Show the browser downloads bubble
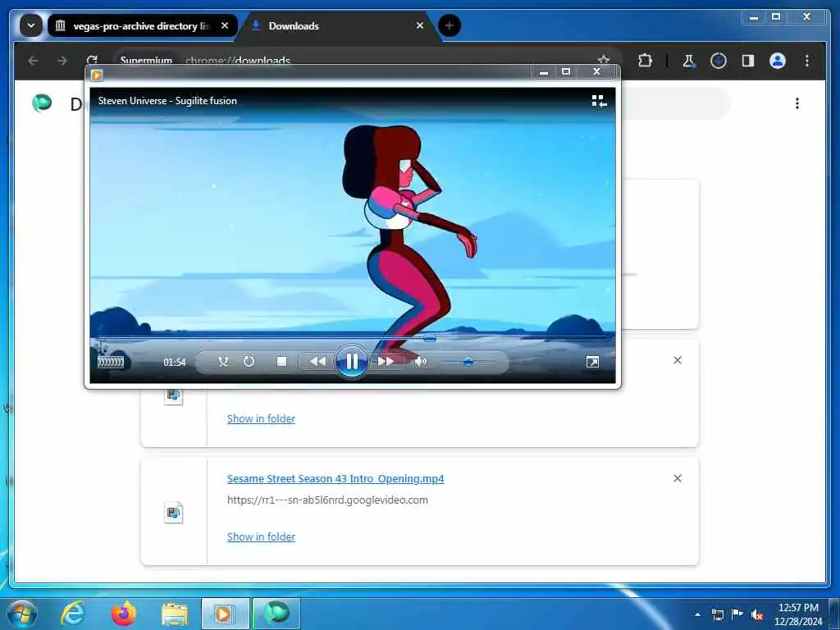Screen dimensions: 840x630 pyautogui.click(x=719, y=61)
